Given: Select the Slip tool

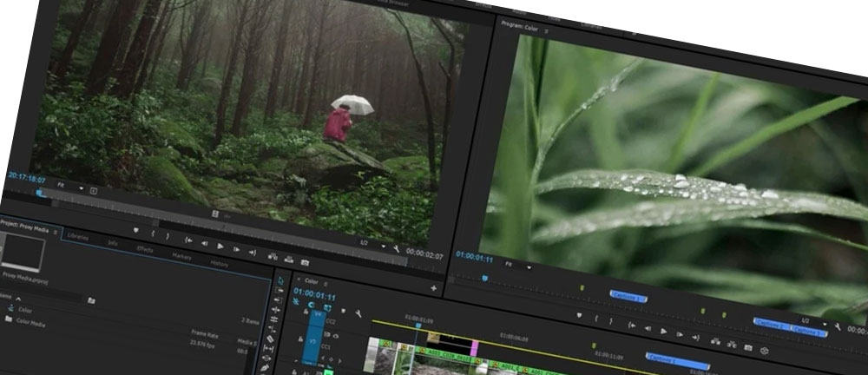Looking at the screenshot, I should pyautogui.click(x=268, y=349).
